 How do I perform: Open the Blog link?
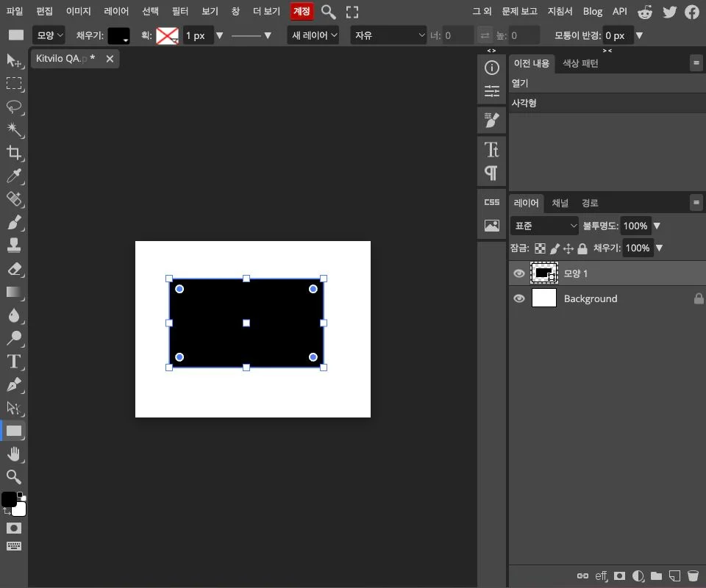[593, 11]
